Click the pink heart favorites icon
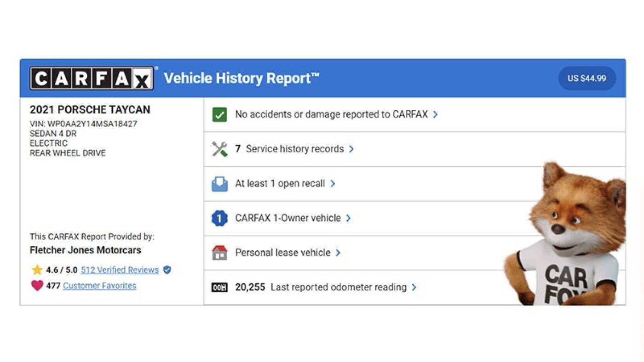Screen dimensions: 644x362 coord(37,286)
